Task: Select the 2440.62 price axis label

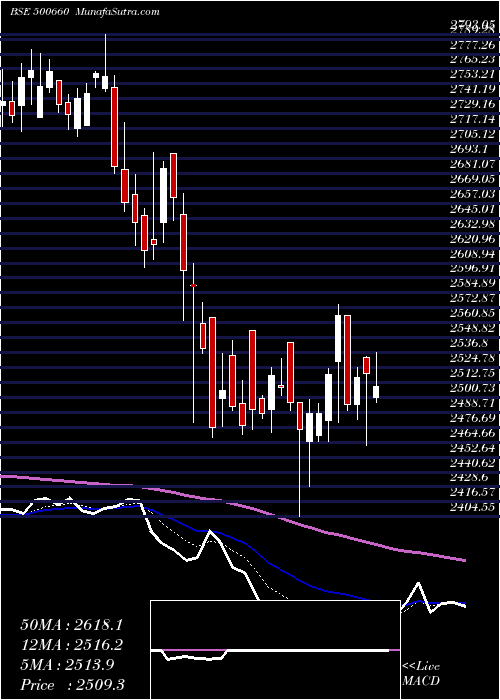Action: coord(473,463)
